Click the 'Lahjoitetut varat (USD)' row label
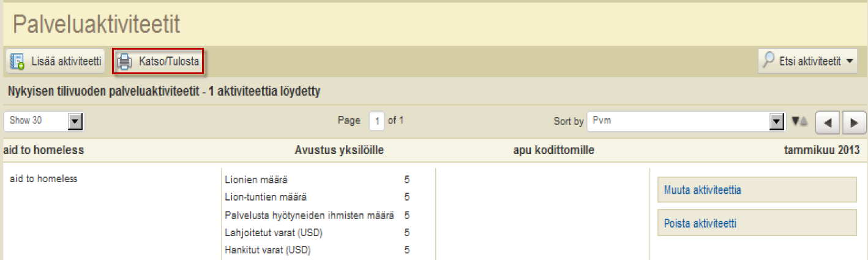 274,232
